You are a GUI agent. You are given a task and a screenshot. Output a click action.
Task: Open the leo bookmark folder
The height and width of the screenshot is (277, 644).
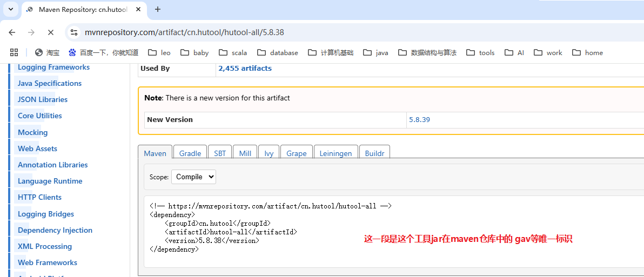159,52
